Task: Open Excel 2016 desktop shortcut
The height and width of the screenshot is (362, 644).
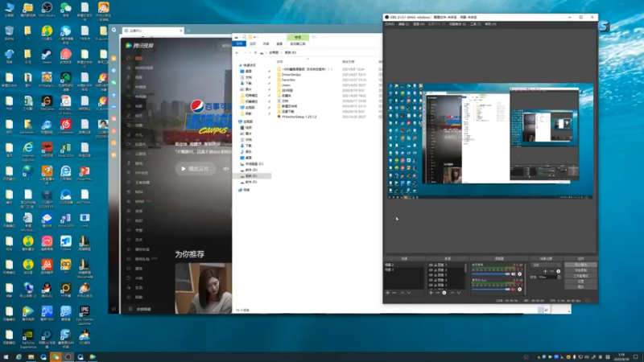Action: click(x=66, y=150)
